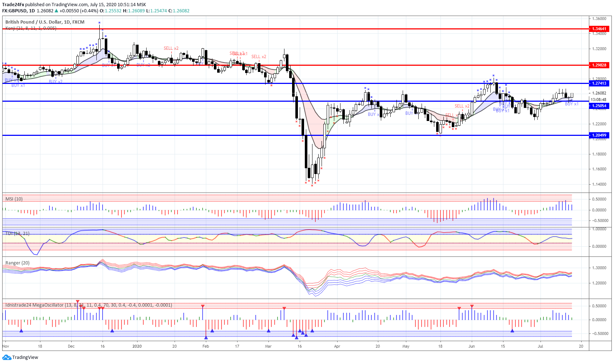Click the BUY x2 signal label in late November
614x364 pixels.
click(x=56, y=82)
